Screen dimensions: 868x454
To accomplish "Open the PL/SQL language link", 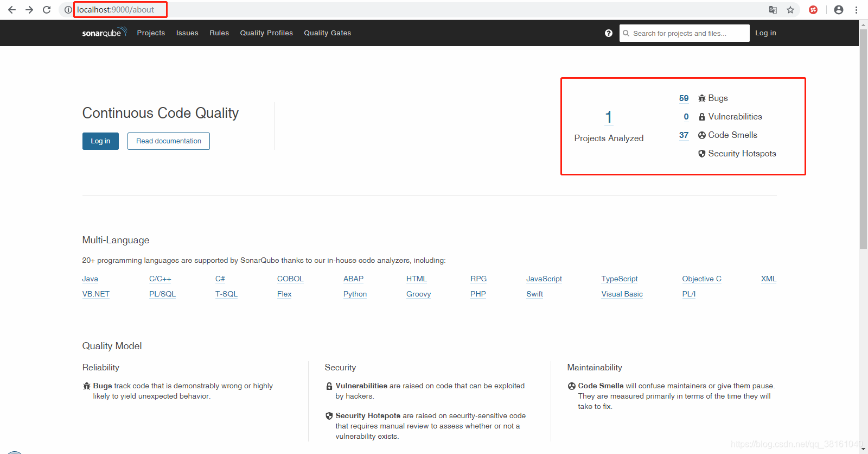I will pyautogui.click(x=163, y=294).
